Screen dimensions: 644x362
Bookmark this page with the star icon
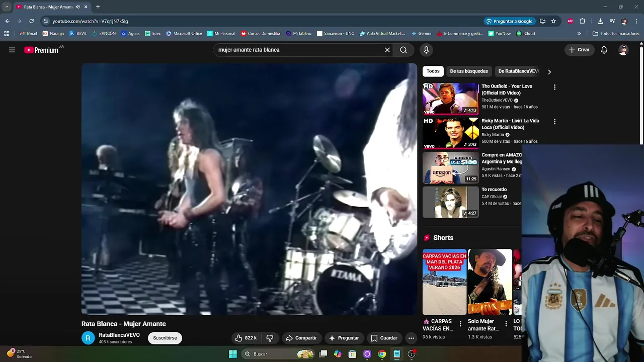pyautogui.click(x=553, y=21)
